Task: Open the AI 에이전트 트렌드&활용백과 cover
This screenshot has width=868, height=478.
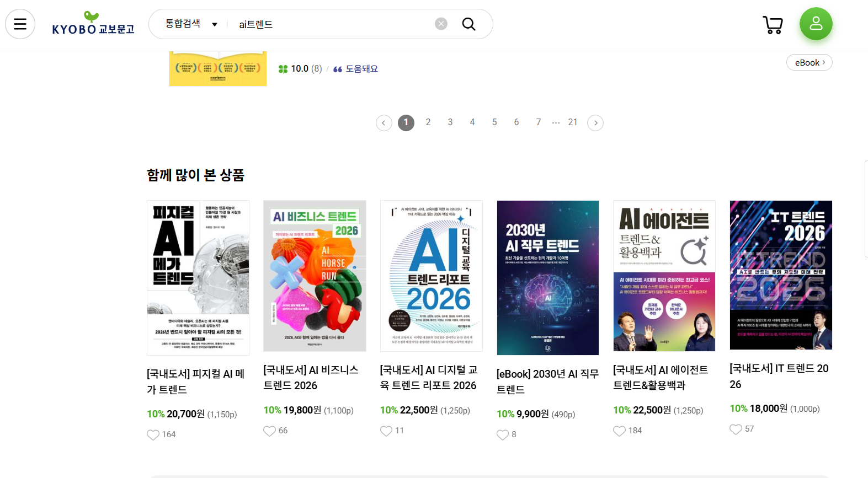Action: point(664,276)
